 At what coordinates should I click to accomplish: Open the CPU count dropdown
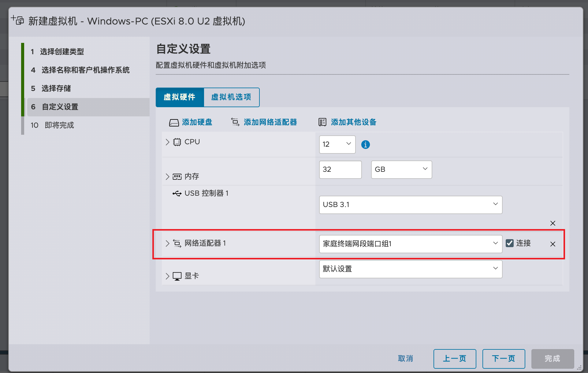[337, 144]
